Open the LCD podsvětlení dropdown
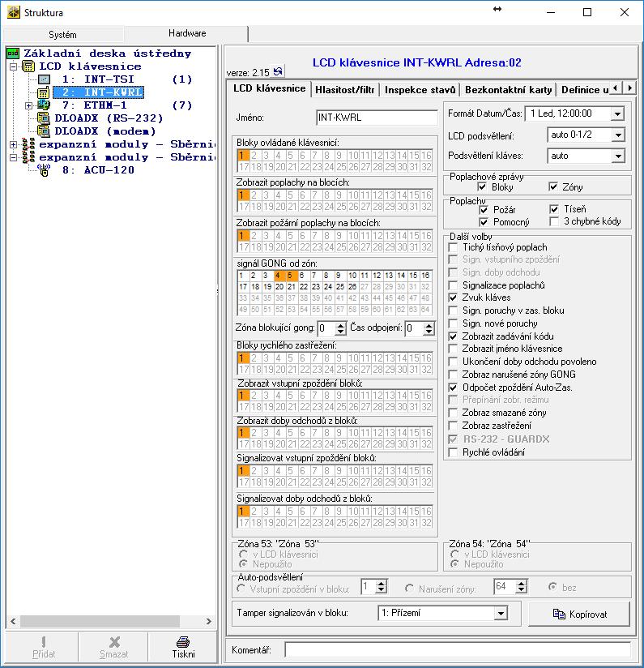This screenshot has height=668, width=644. [x=617, y=135]
